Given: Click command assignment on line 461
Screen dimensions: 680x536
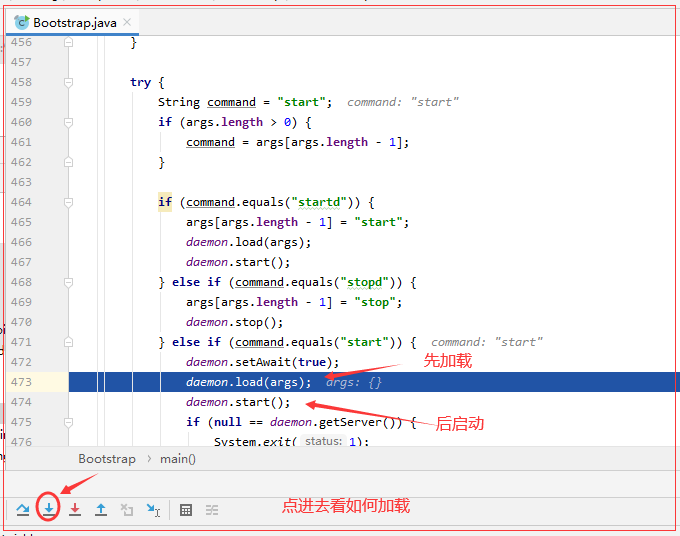Looking at the screenshot, I should (298, 142).
